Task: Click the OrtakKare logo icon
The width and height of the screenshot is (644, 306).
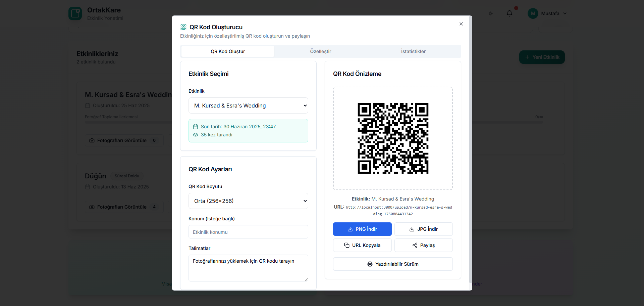Action: pos(75,13)
